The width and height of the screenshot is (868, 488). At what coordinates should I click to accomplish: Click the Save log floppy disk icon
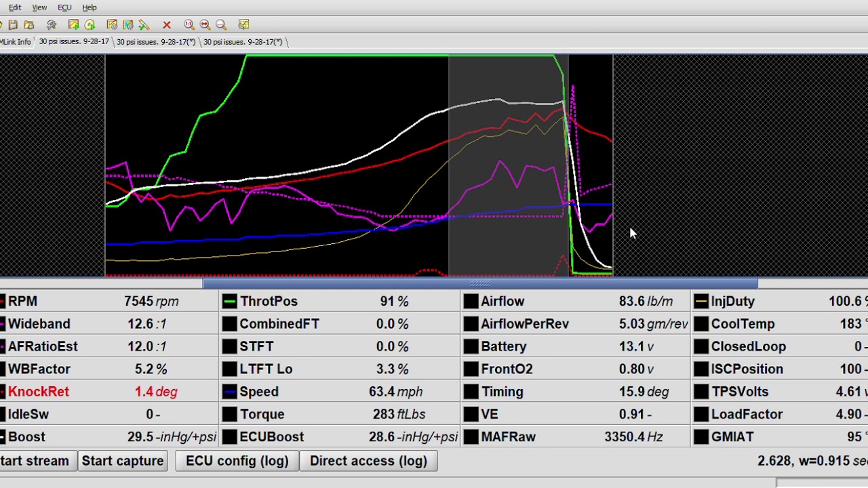[13, 24]
